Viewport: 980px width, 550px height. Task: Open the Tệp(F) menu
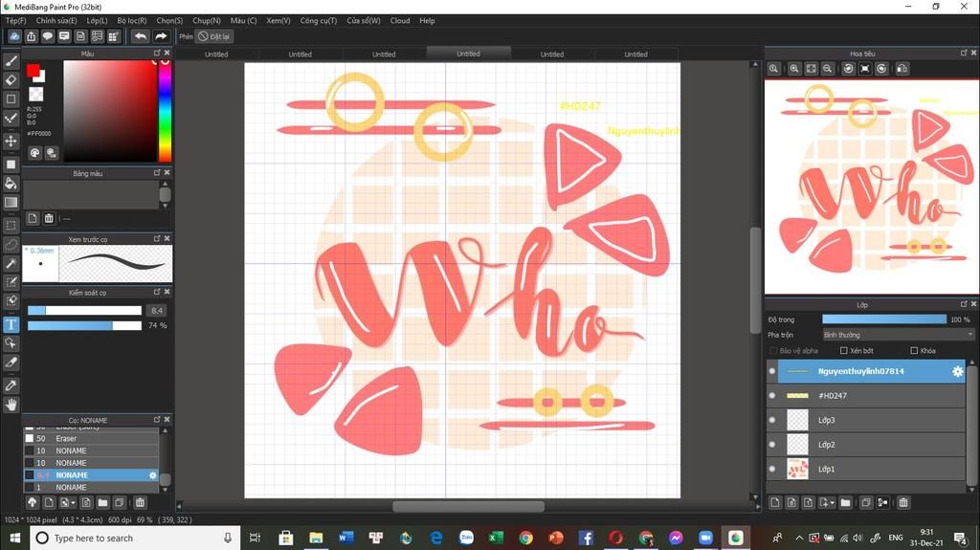[x=15, y=21]
